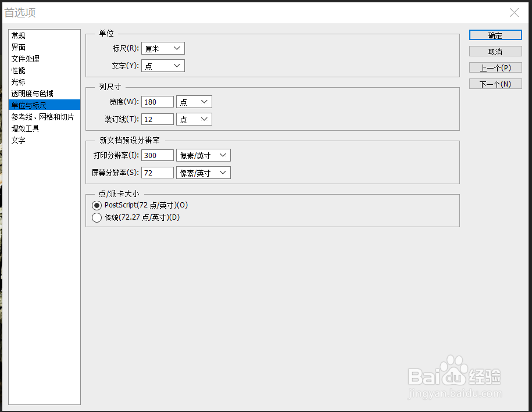Close the 首选项 dialog with X
This screenshot has width=532, height=412.
click(514, 13)
